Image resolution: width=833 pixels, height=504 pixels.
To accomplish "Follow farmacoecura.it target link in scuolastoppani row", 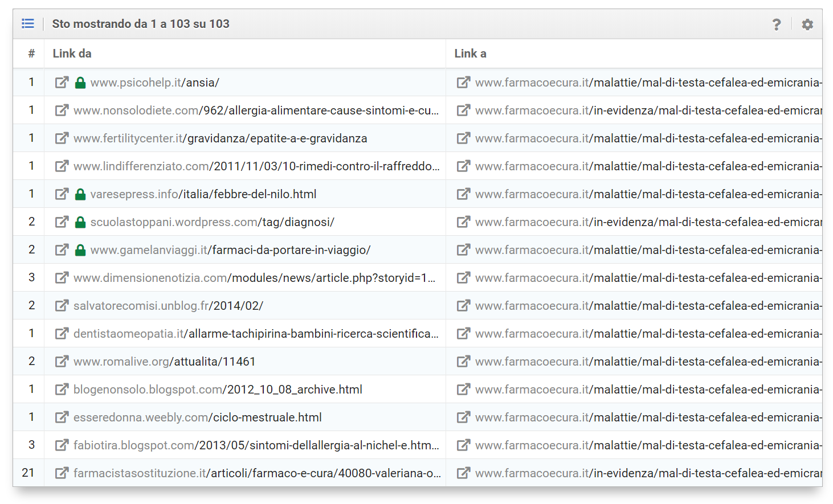I will point(648,222).
